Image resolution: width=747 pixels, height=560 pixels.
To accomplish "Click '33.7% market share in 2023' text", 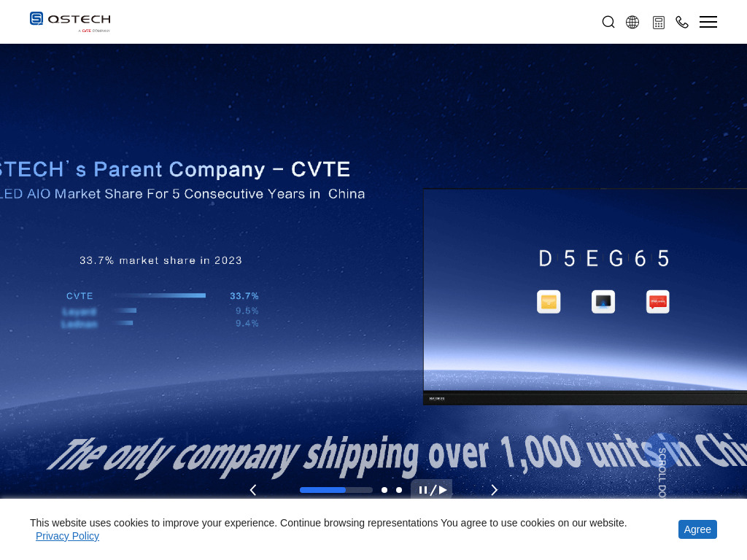I will pyautogui.click(x=161, y=260).
